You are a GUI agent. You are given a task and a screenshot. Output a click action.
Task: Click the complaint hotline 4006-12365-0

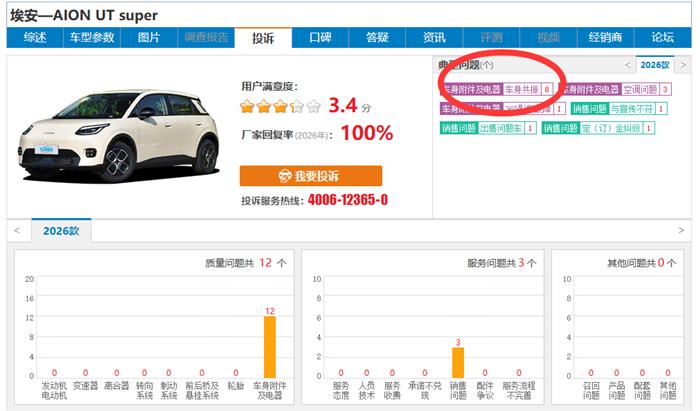(348, 199)
